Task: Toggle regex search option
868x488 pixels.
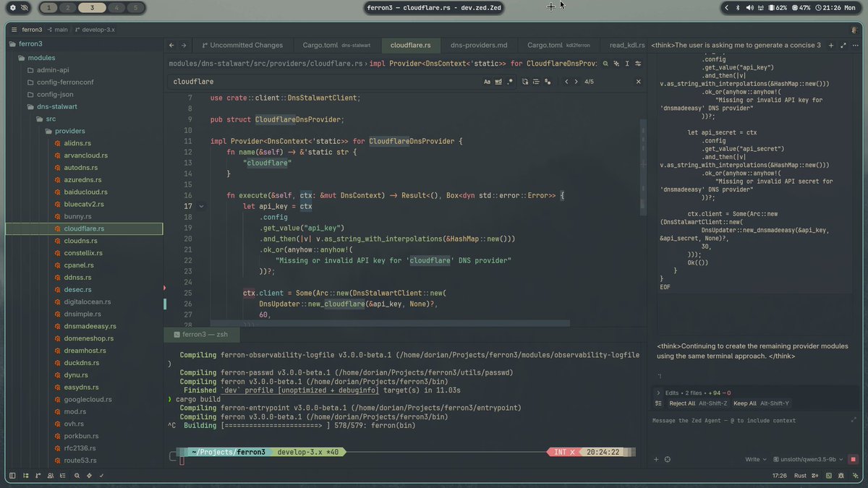Action: coord(511,82)
